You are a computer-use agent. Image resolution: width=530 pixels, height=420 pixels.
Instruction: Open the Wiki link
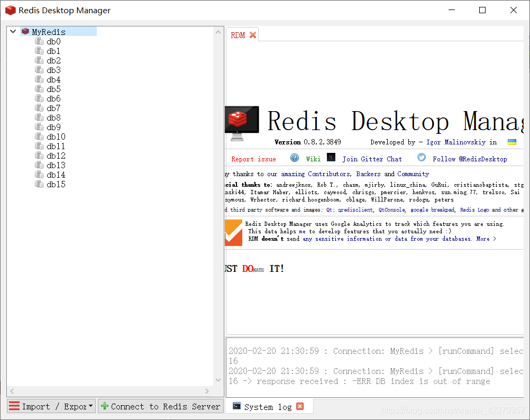coord(313,159)
